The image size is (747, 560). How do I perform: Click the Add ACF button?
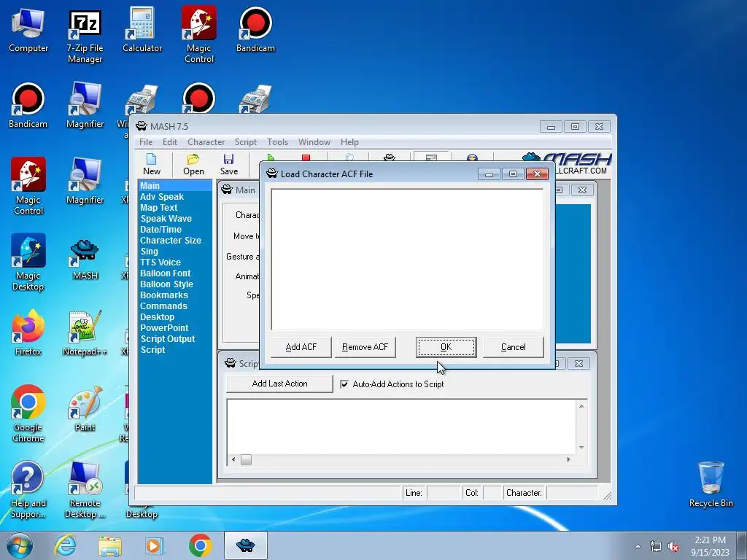(301, 347)
